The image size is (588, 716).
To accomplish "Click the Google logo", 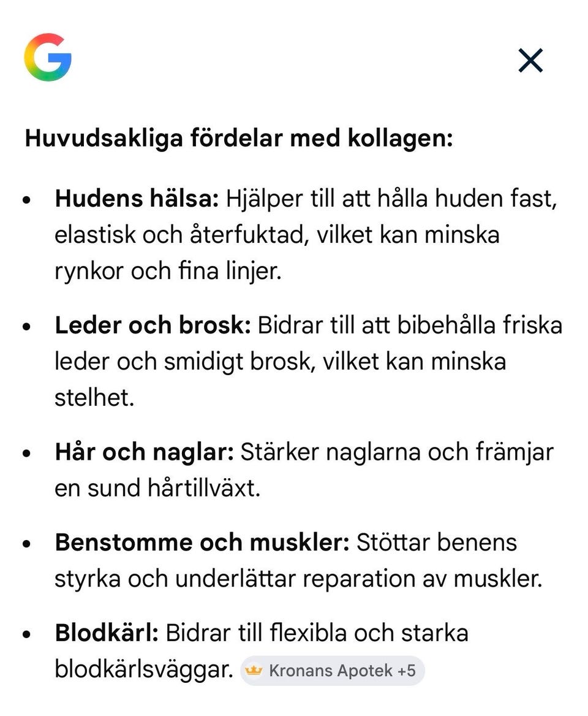I will click(x=48, y=59).
